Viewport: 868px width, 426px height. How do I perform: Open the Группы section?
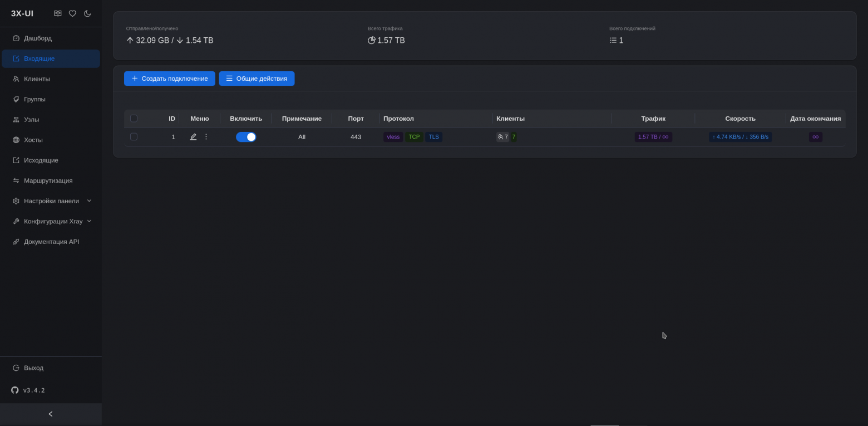click(x=51, y=99)
